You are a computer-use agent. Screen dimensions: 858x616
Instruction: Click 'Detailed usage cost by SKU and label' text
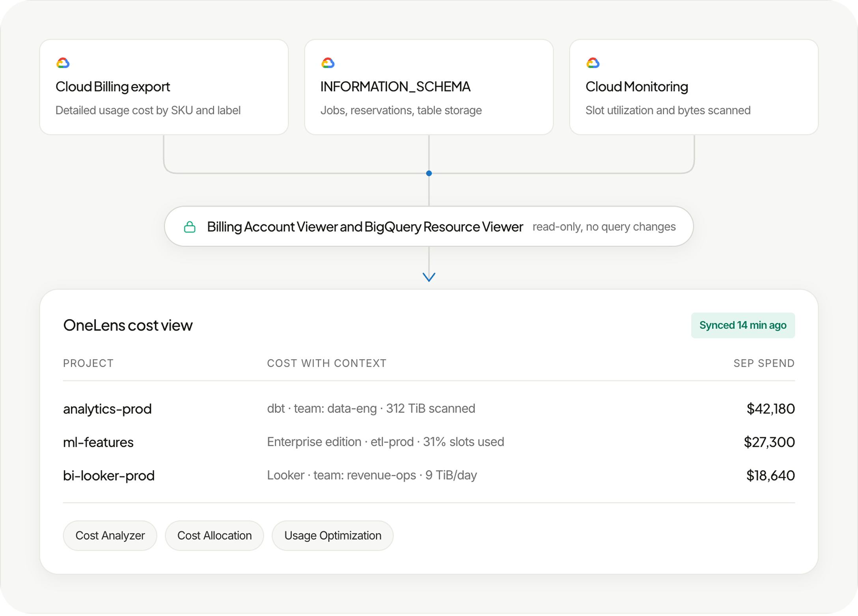point(148,110)
